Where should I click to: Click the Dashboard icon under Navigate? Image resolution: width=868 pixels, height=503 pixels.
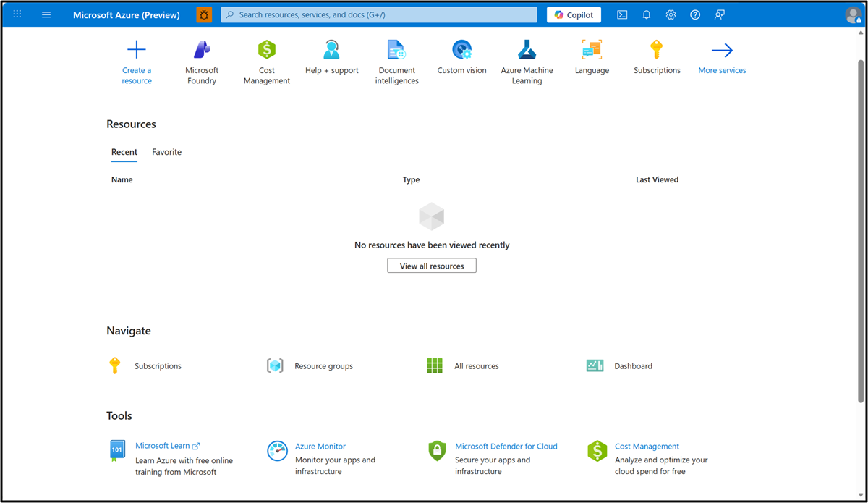click(595, 365)
